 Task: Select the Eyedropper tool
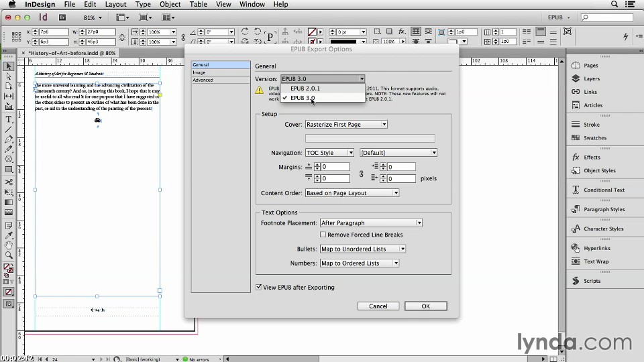click(x=9, y=235)
